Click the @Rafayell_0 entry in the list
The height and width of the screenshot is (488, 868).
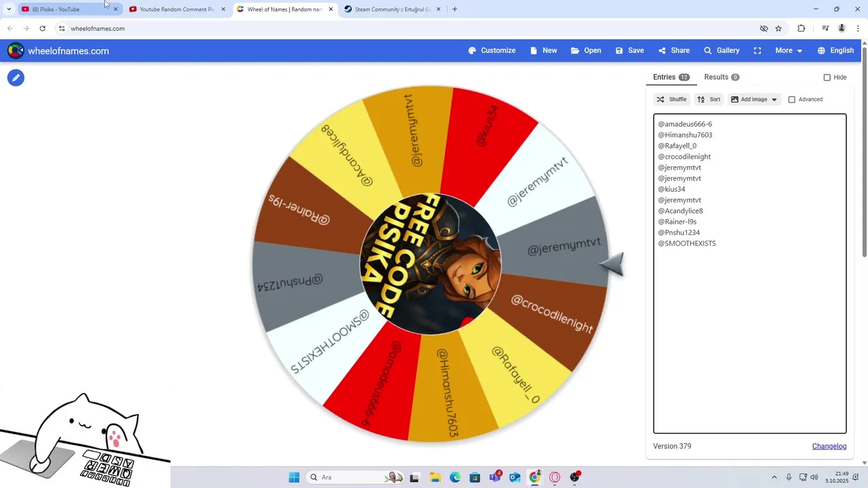click(x=677, y=146)
